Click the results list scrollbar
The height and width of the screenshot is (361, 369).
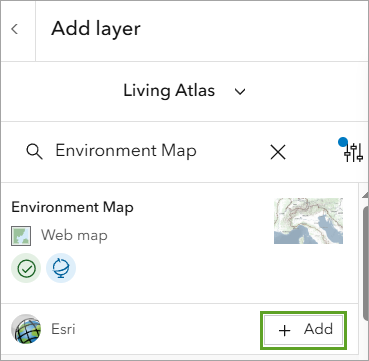365,263
